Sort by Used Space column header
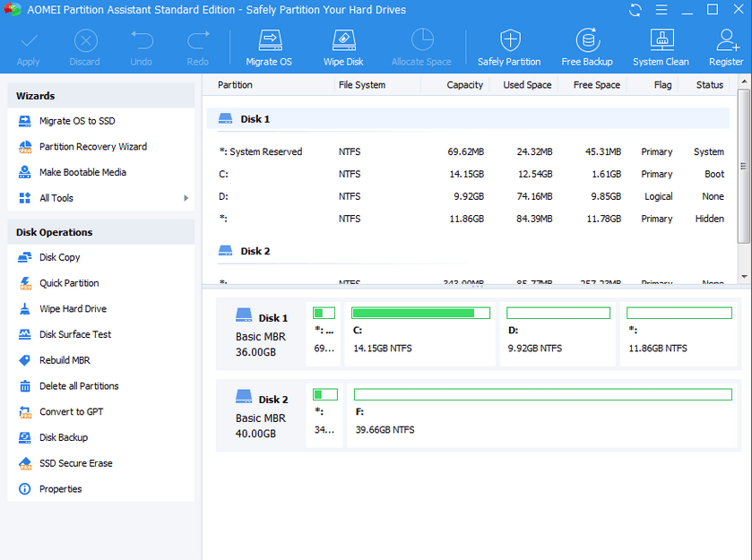 [x=527, y=85]
